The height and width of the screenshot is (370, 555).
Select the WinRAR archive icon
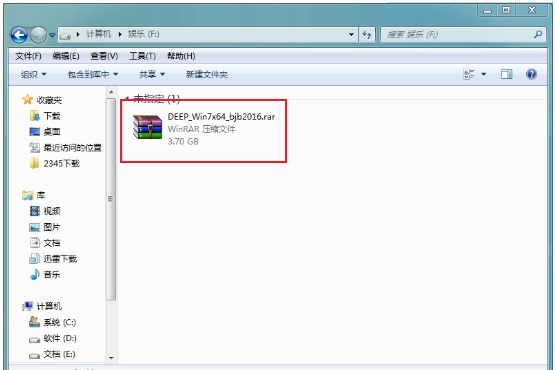pos(147,127)
